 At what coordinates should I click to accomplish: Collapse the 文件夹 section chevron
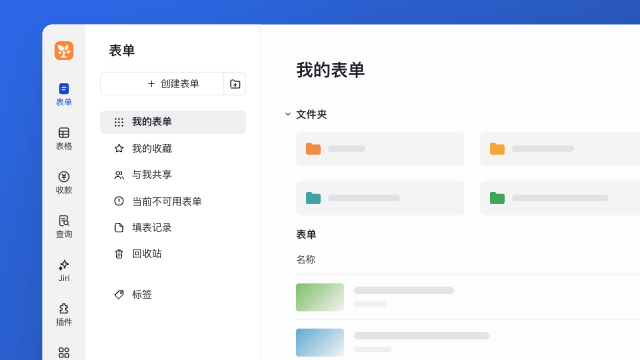tap(288, 114)
